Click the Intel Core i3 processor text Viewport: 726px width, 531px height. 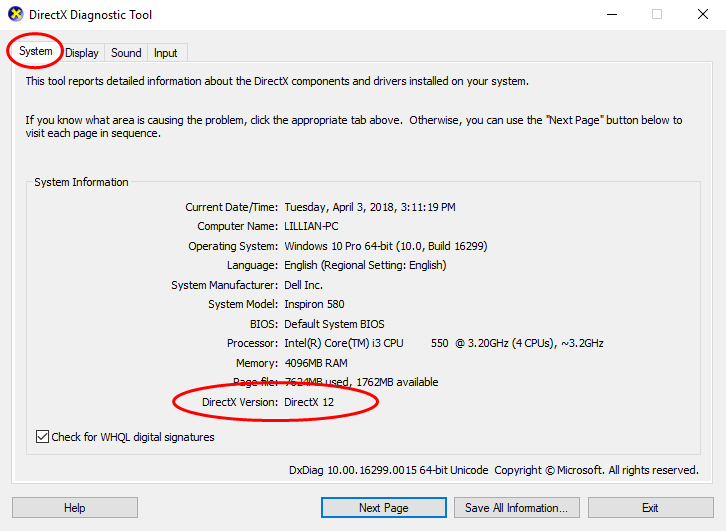443,343
